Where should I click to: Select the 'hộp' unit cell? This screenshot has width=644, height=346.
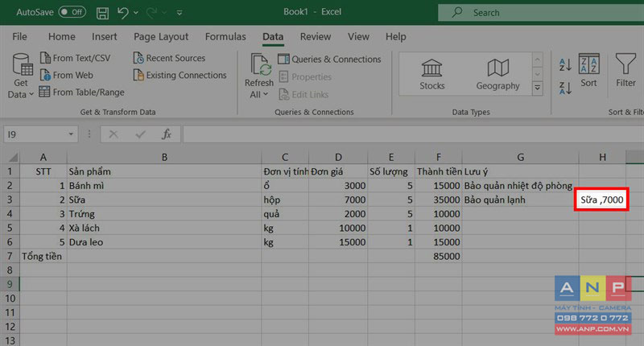pyautogui.click(x=285, y=200)
